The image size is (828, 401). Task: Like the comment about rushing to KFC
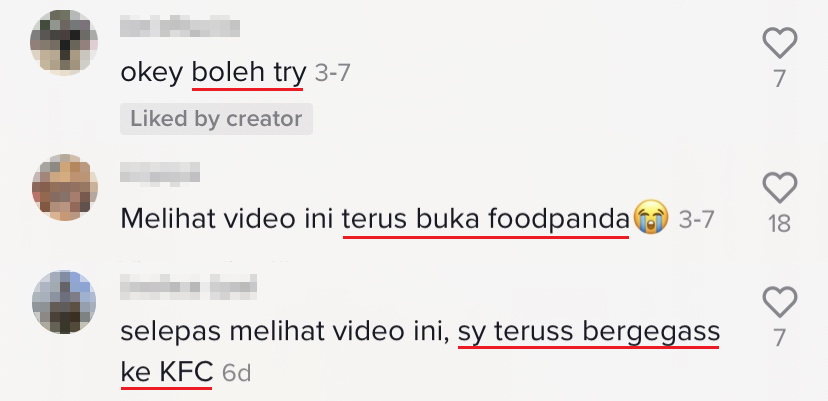(780, 302)
